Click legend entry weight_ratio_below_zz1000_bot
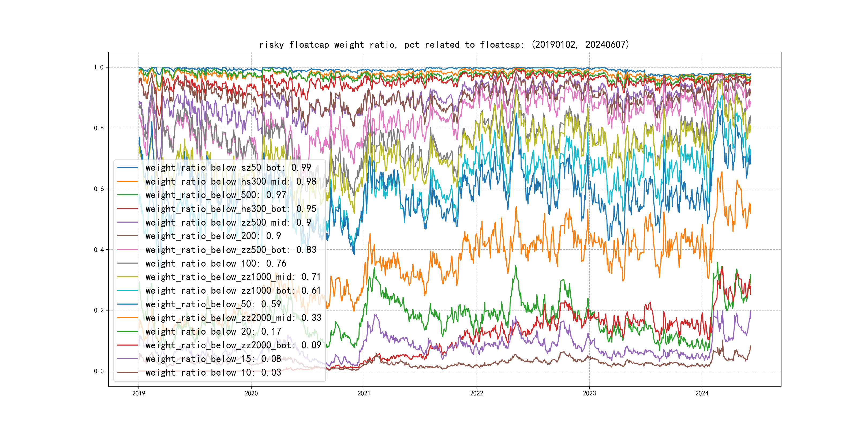The image size is (868, 434). click(x=233, y=290)
